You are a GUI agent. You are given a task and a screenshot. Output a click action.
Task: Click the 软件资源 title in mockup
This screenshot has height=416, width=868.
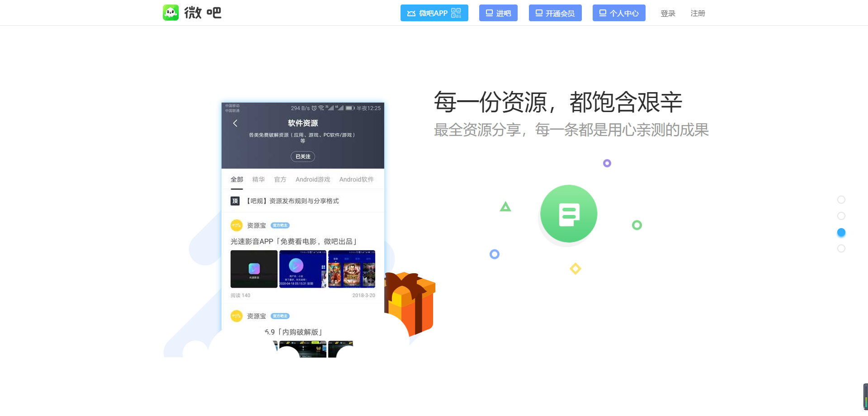303,123
